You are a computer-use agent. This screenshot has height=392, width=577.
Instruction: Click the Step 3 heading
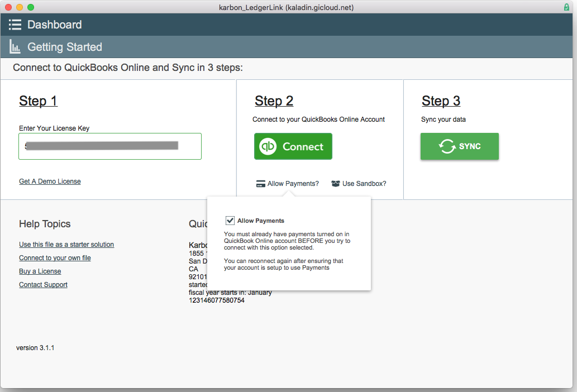tap(441, 101)
